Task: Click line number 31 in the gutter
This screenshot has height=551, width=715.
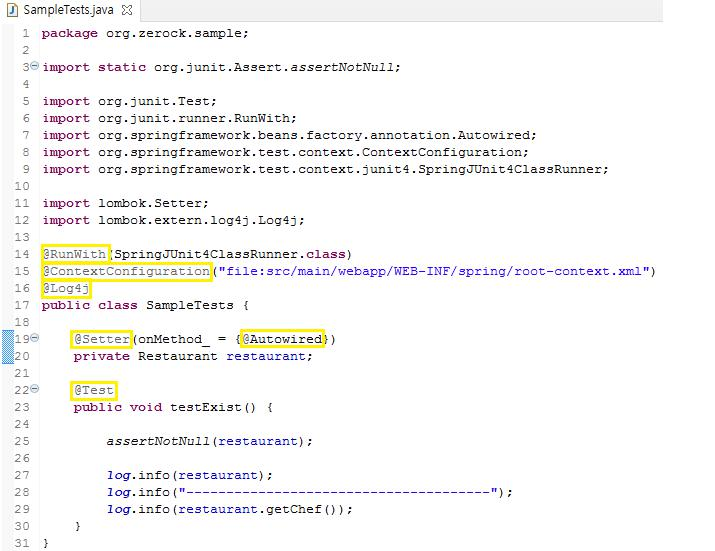Action: point(22,543)
